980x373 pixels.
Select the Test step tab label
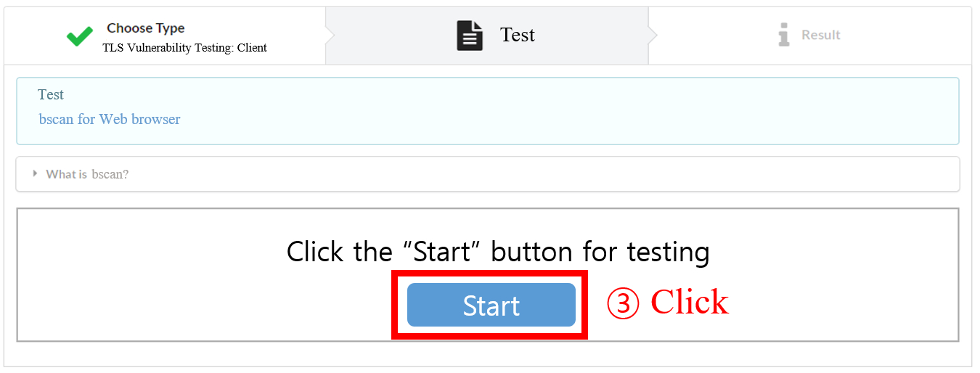pos(517,35)
